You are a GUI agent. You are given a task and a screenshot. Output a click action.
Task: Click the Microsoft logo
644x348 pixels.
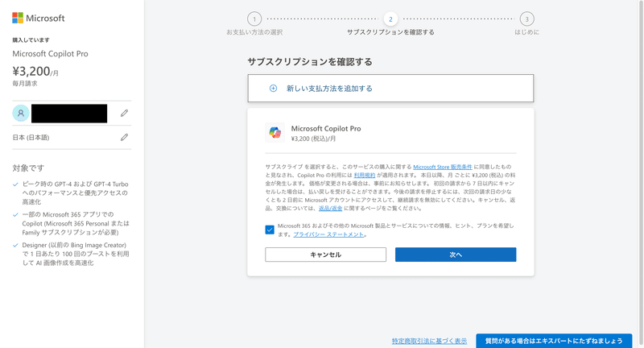(38, 18)
